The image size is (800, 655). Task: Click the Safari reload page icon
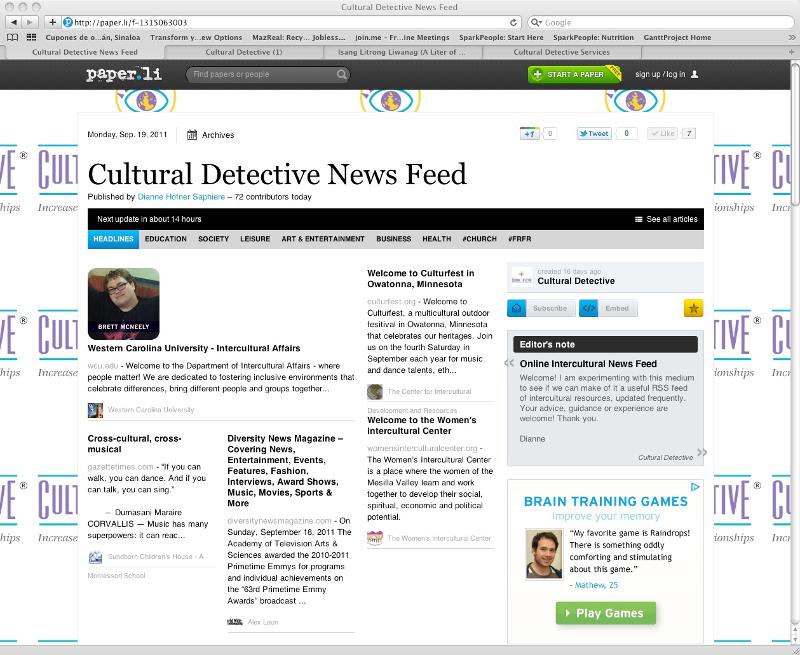tap(514, 22)
